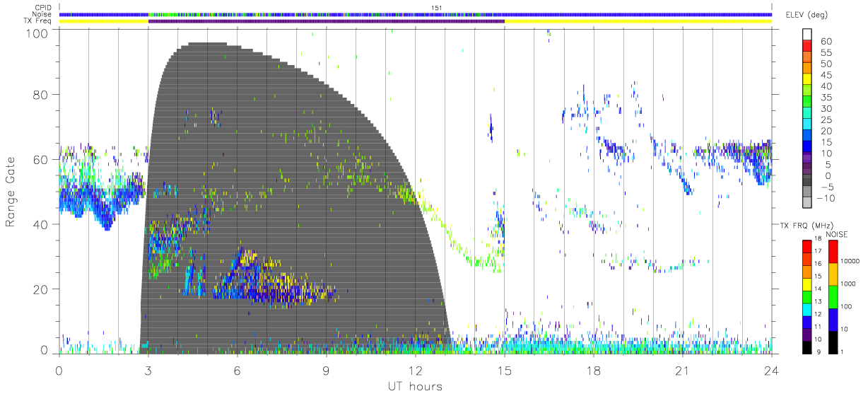Screen dimensions: 868x401
Task: Click x-axis tick label '12'
Action: pyautogui.click(x=415, y=371)
